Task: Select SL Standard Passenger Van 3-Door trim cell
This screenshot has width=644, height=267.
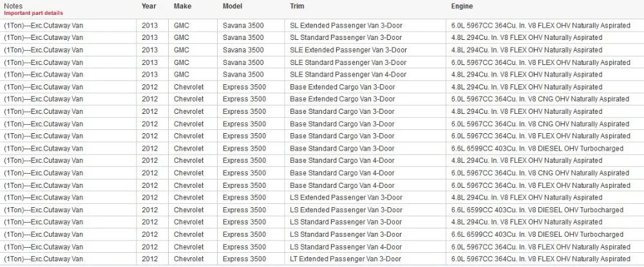Action: coord(366,38)
